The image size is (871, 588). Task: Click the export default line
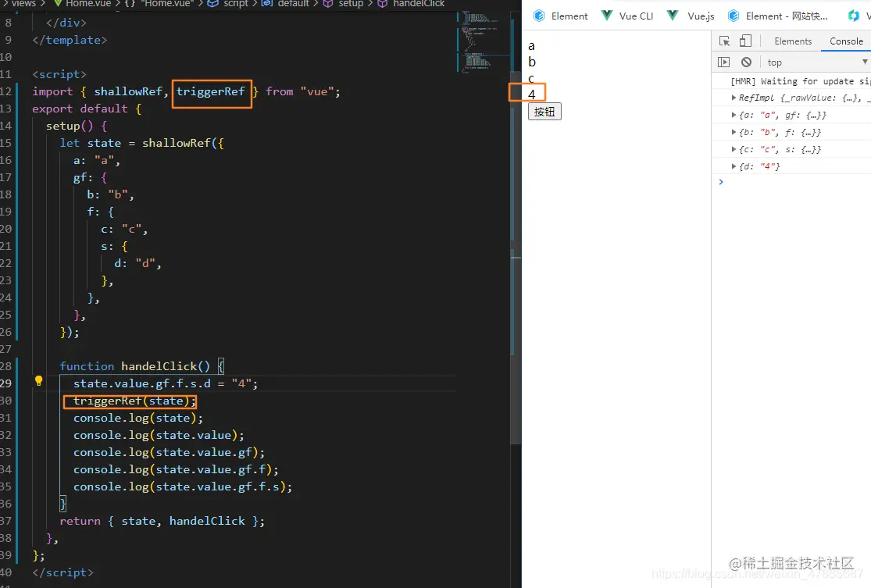coord(87,109)
